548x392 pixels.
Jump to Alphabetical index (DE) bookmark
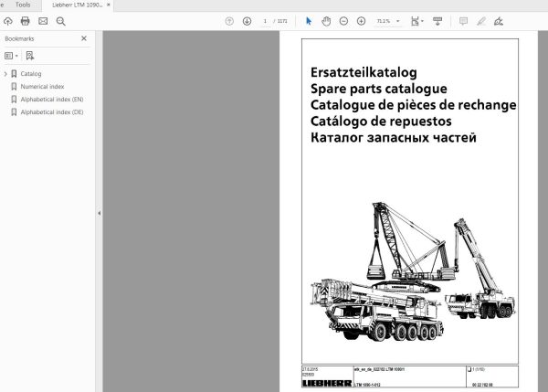pos(51,112)
